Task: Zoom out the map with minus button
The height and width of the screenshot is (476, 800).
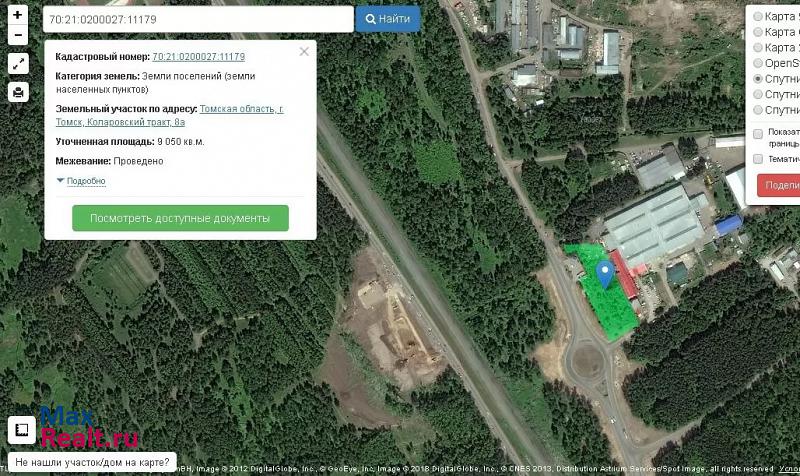Action: pos(18,35)
